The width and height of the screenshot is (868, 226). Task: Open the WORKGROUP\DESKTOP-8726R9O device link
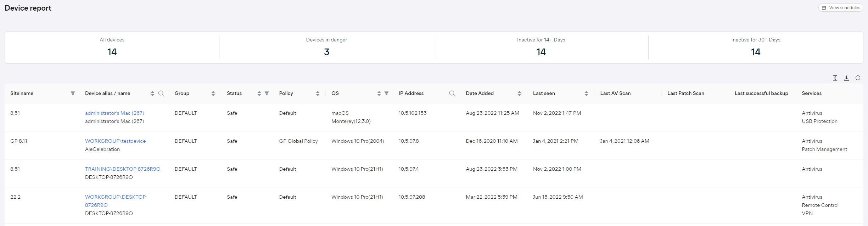116,201
